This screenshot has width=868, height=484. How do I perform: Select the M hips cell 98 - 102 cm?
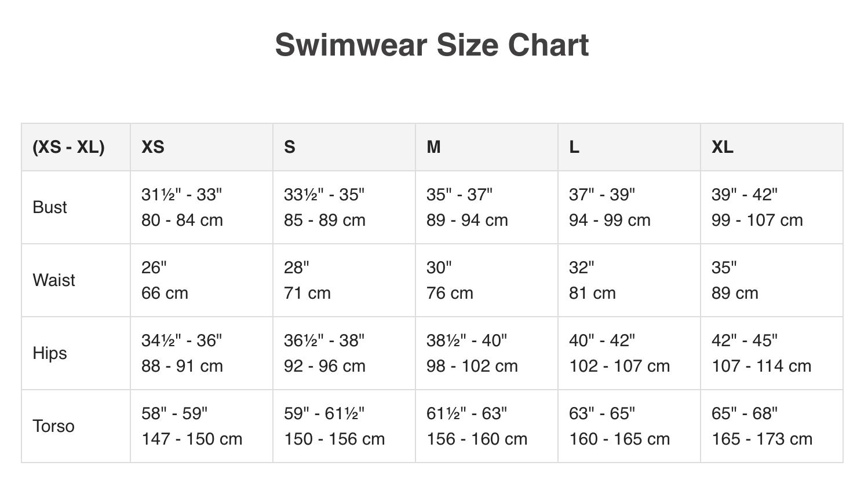tap(472, 366)
